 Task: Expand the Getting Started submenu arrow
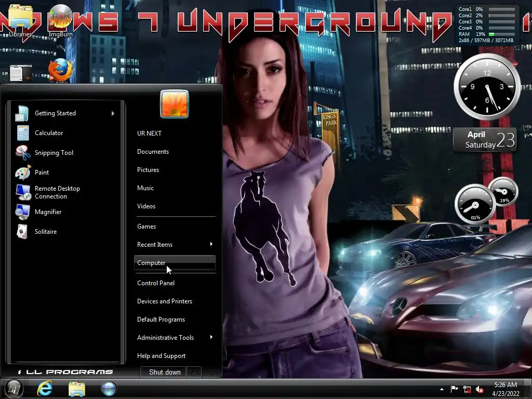(113, 113)
